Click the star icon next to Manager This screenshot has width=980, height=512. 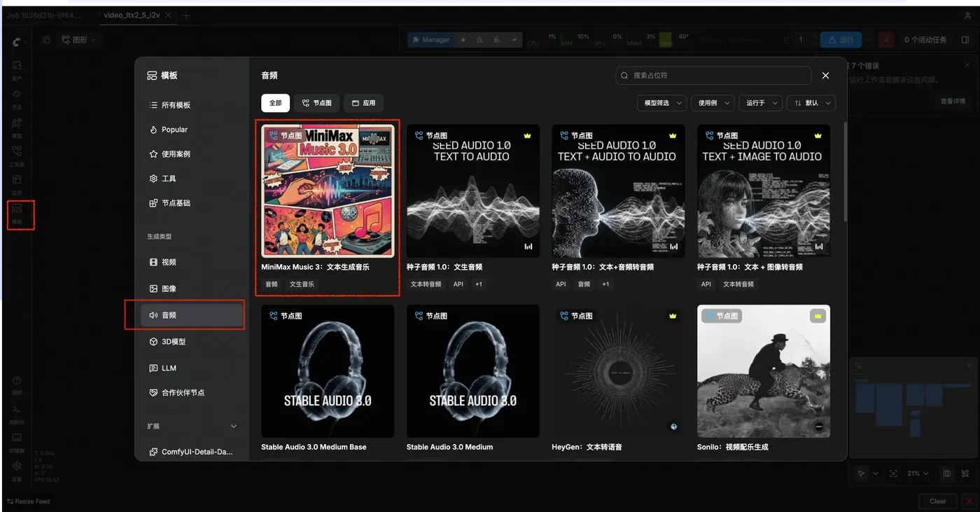463,40
